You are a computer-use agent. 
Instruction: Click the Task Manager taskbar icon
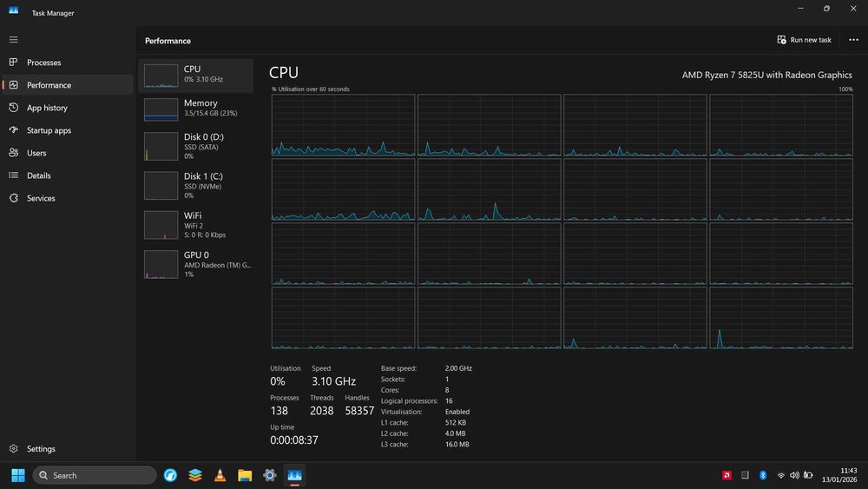click(x=294, y=475)
